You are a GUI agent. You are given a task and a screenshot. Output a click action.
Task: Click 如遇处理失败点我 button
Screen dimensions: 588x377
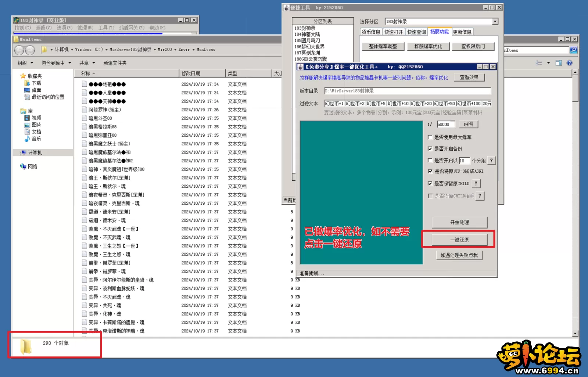click(x=459, y=255)
